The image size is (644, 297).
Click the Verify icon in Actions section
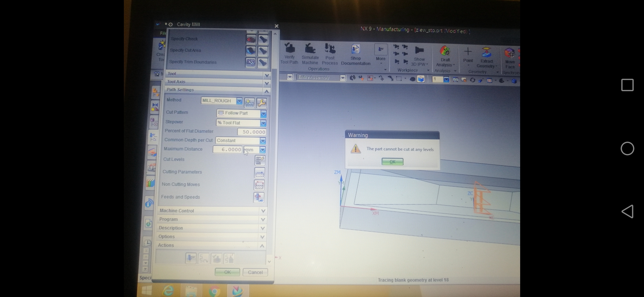click(x=216, y=258)
